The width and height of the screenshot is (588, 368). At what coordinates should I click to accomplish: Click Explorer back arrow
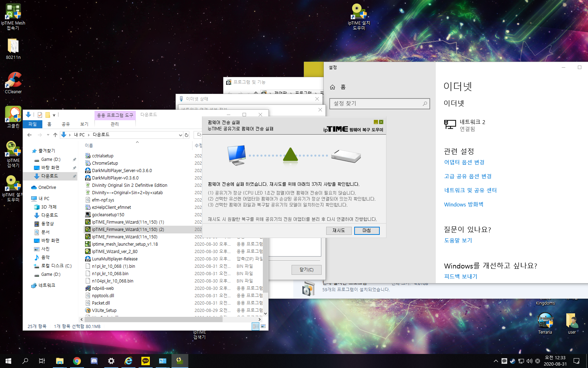(29, 135)
